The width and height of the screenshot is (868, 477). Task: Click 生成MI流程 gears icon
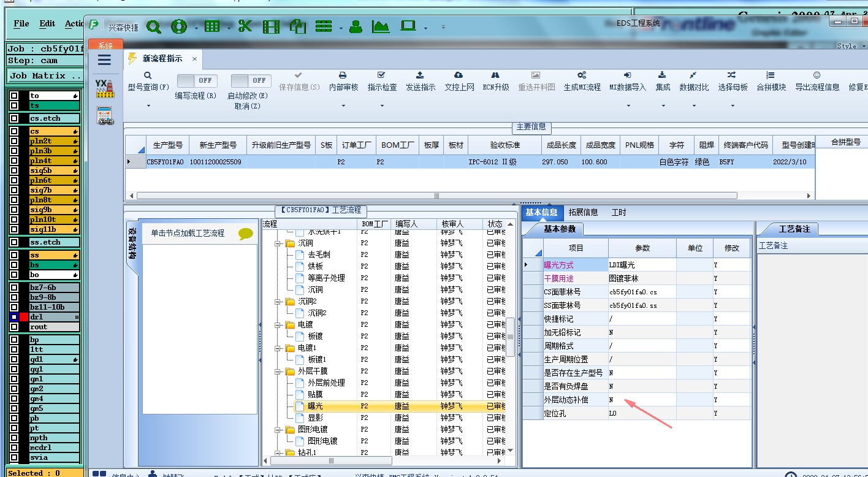[582, 75]
